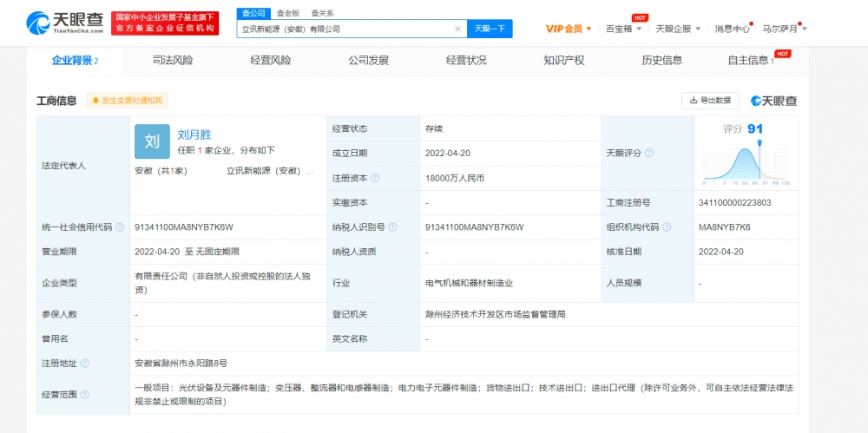Click help icon beside 经营范围

click(84, 394)
